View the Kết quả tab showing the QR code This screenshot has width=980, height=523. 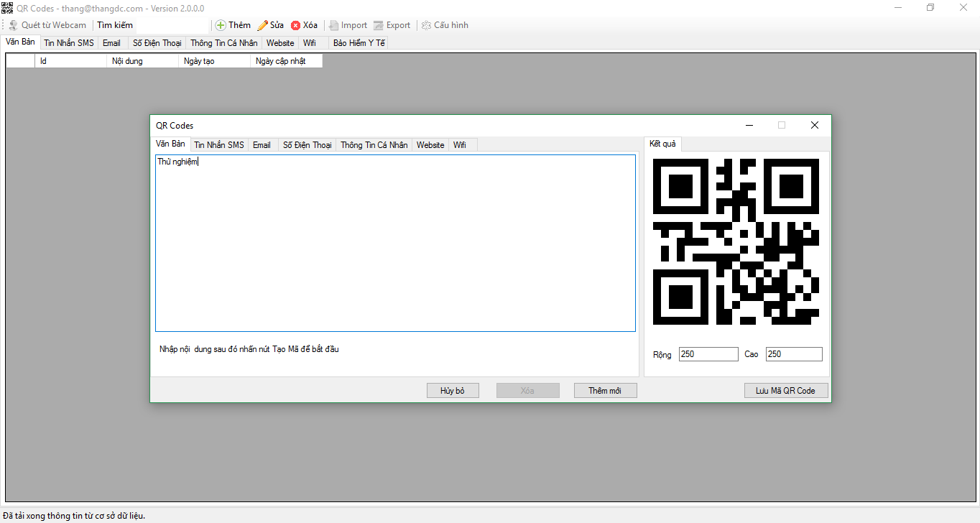pyautogui.click(x=662, y=143)
